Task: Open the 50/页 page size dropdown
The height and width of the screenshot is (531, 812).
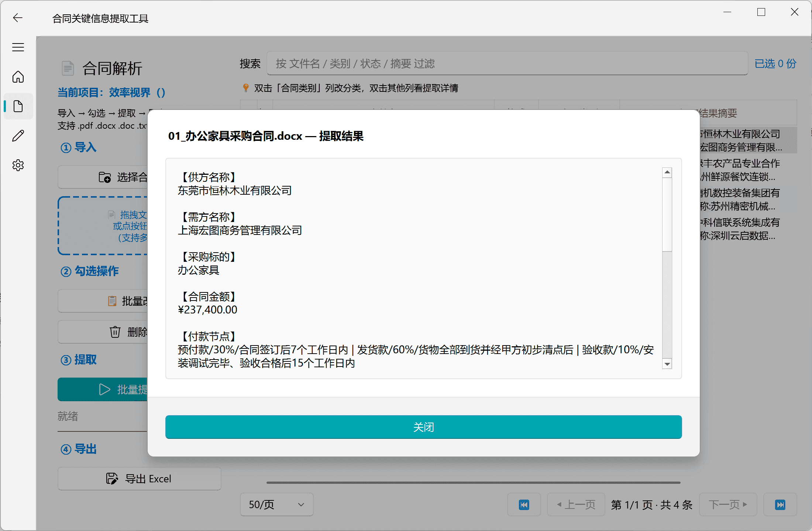Action: tap(277, 504)
